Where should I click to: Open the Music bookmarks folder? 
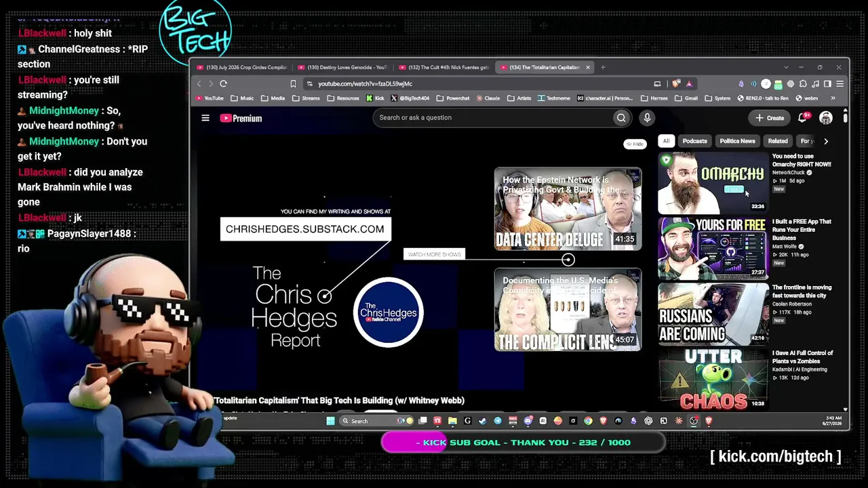pos(242,98)
